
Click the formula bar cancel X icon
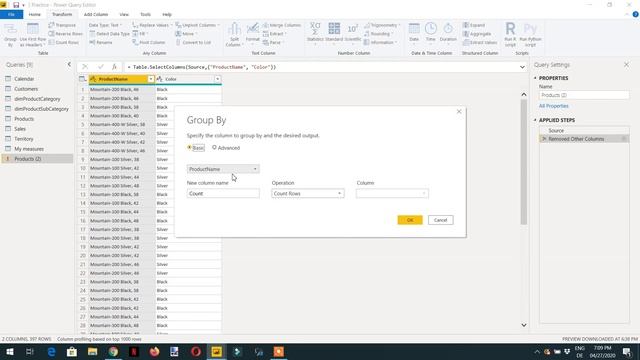pos(85,67)
